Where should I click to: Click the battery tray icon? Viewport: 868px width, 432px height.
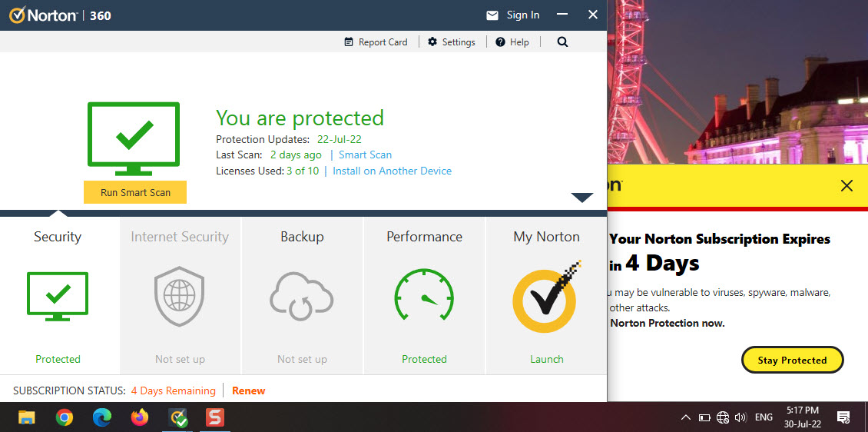[x=704, y=417]
